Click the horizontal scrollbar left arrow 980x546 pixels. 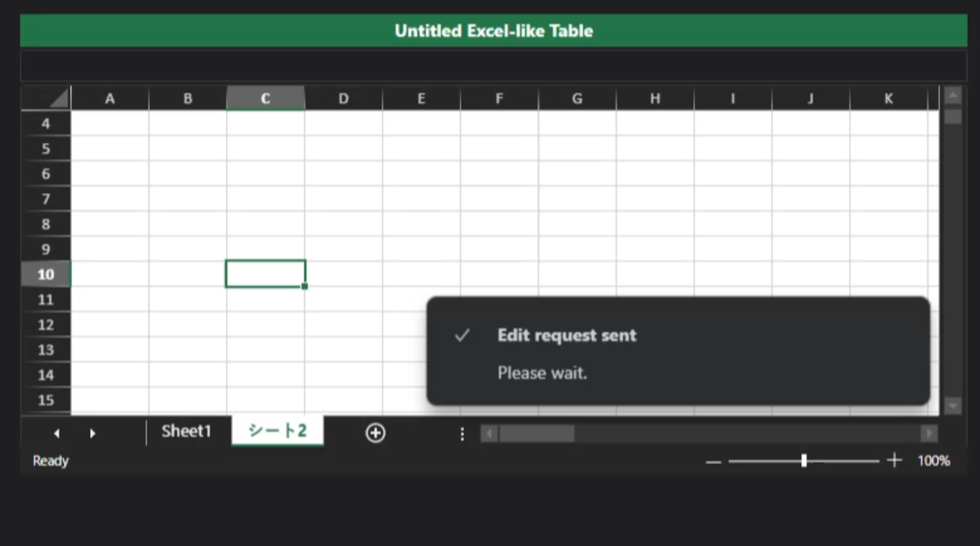click(x=489, y=434)
